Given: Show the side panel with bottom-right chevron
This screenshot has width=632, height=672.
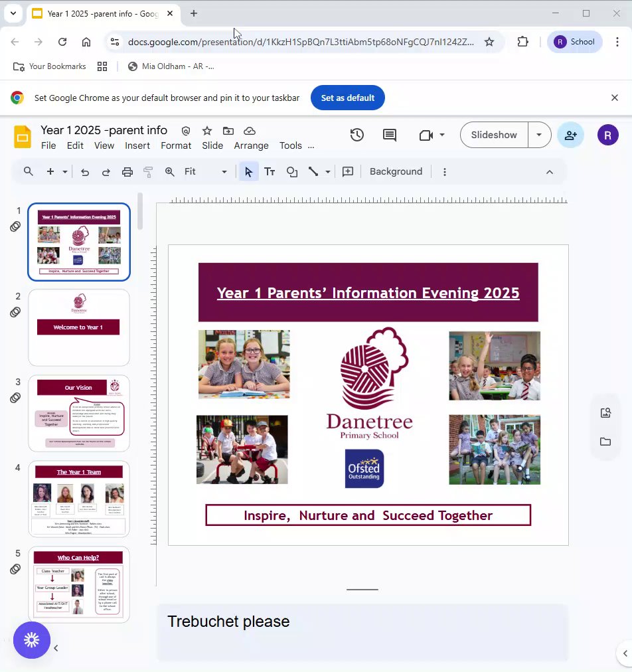Looking at the screenshot, I should tap(625, 653).
